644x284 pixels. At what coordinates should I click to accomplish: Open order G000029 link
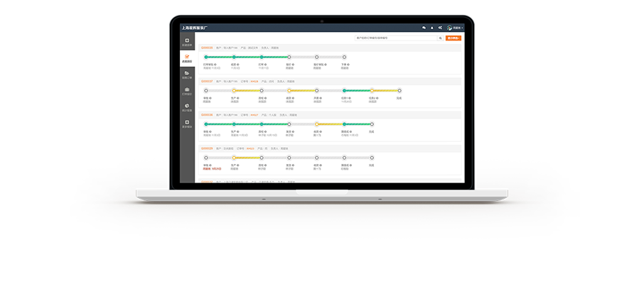coord(207,148)
